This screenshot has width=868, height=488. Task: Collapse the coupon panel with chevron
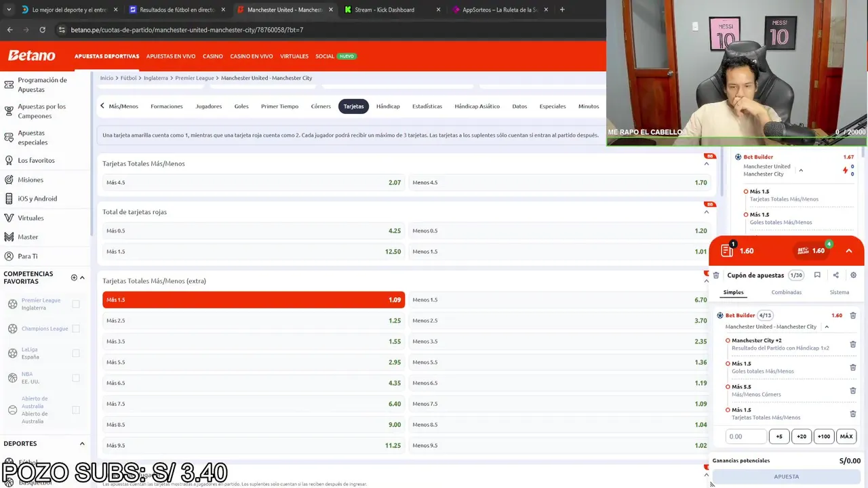click(848, 251)
